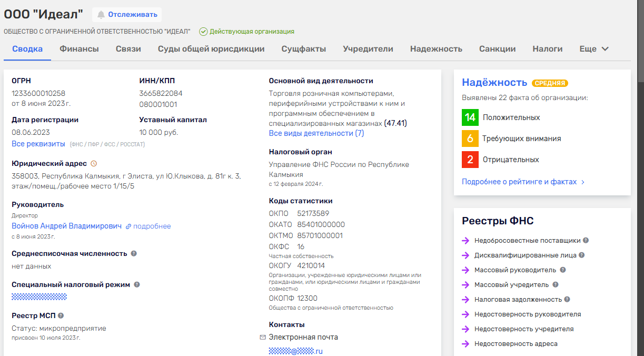Click the clock icon beside Юридический адрес
The image size is (644, 356).
94,164
